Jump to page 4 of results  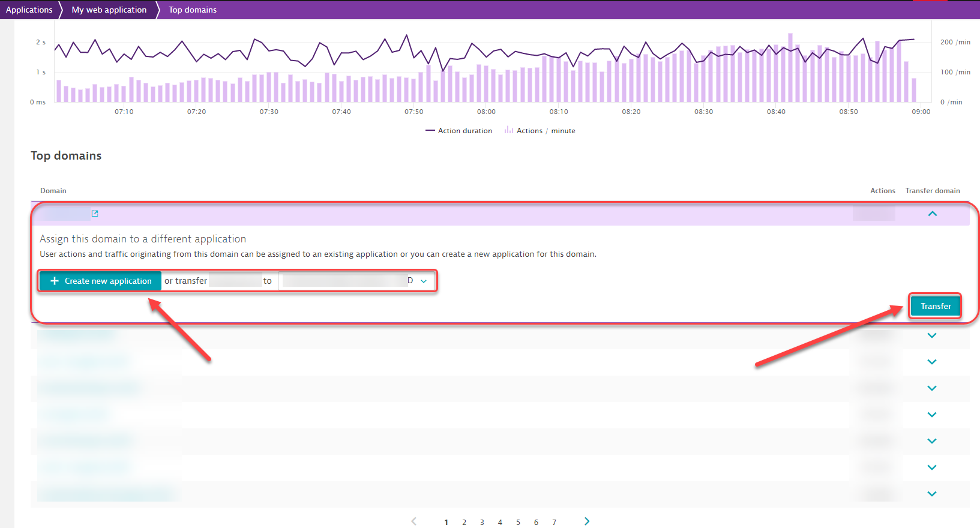[x=500, y=522]
